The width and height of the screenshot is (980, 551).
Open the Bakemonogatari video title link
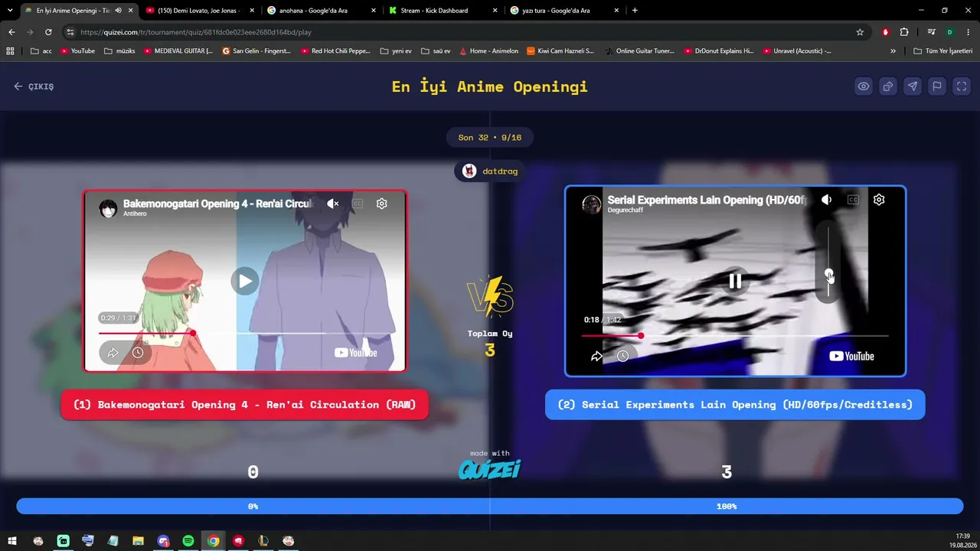coord(219,204)
